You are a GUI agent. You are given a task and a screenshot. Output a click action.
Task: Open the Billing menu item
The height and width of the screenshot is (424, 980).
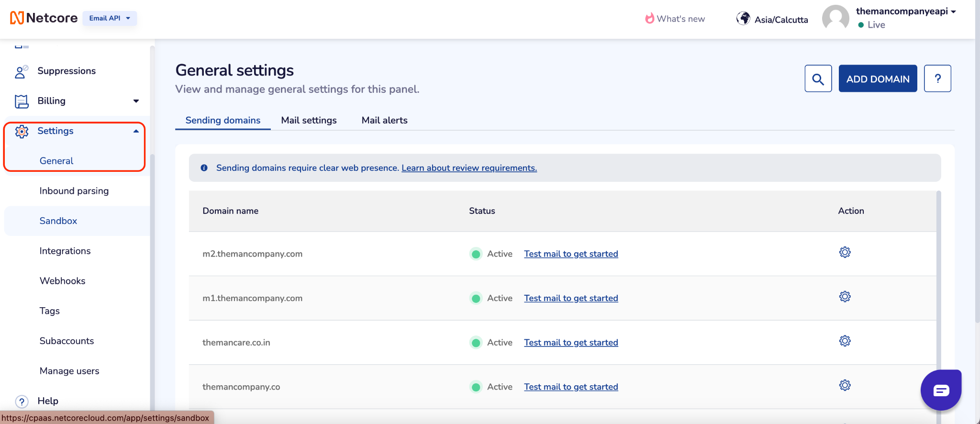51,100
